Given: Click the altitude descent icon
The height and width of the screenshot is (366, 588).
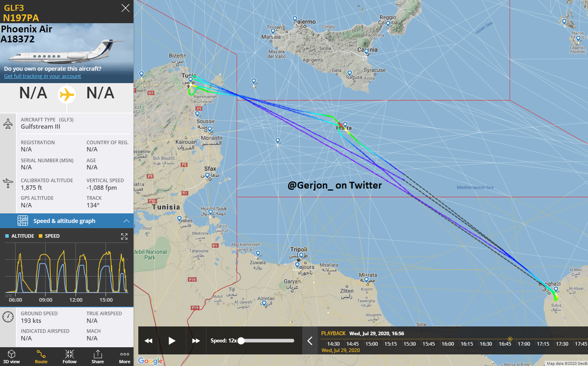Looking at the screenshot, I should [x=8, y=184].
